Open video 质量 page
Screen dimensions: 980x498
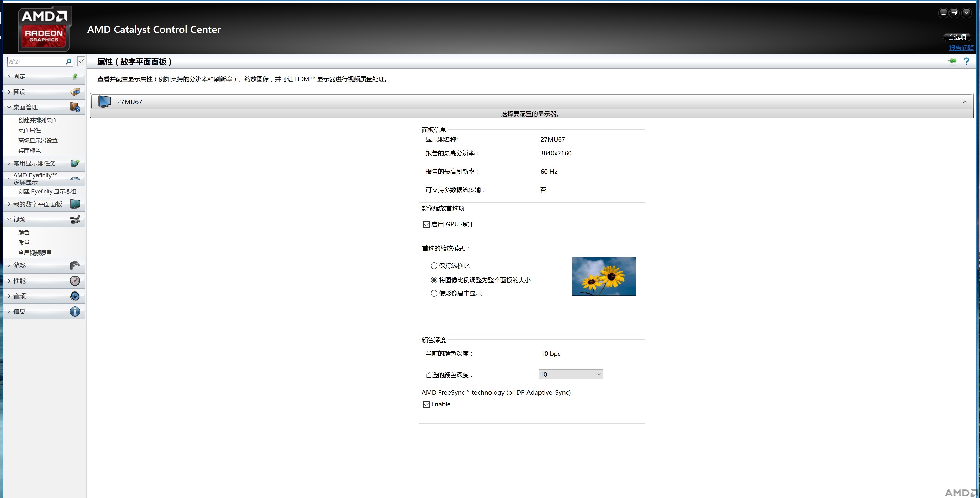(x=23, y=242)
